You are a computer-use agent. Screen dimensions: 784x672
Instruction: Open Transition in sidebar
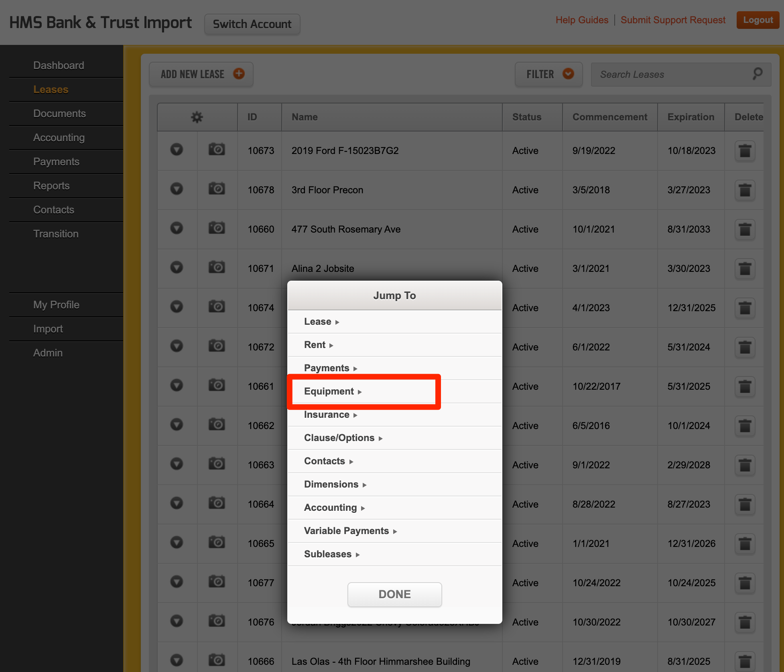pos(56,234)
